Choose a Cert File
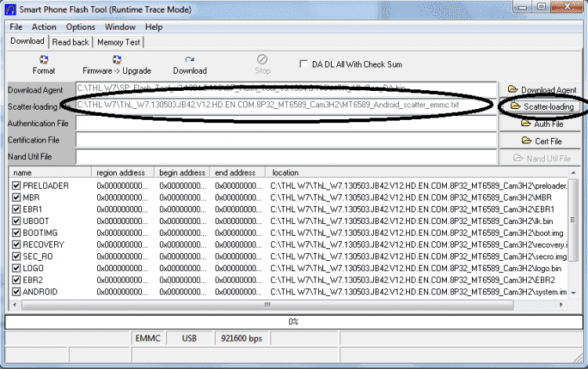588x369 pixels. [540, 141]
